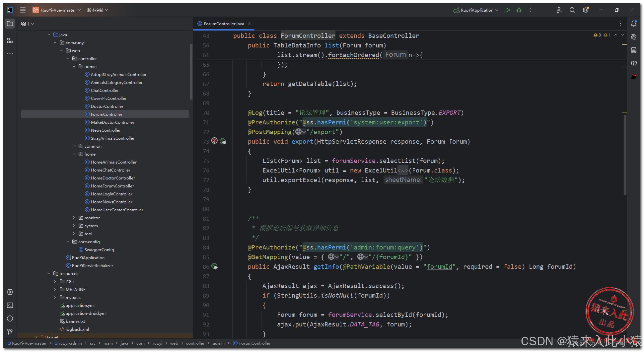Close the ForumController.java tab

(x=249, y=24)
